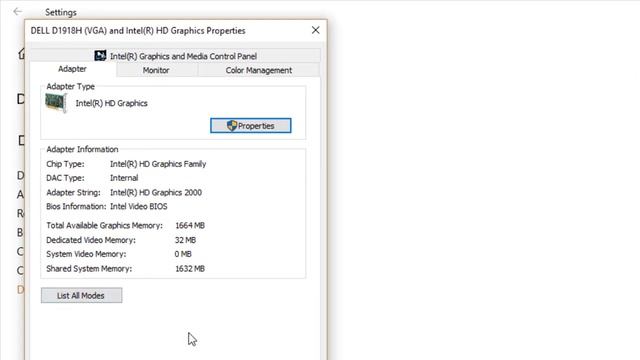The image size is (640, 360).
Task: Click the Adapter Information group label
Action: [x=82, y=149]
